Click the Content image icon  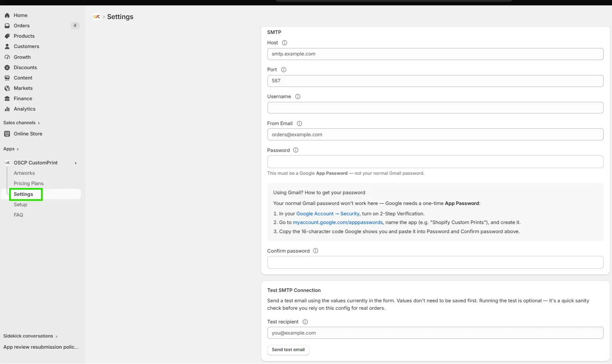(7, 78)
